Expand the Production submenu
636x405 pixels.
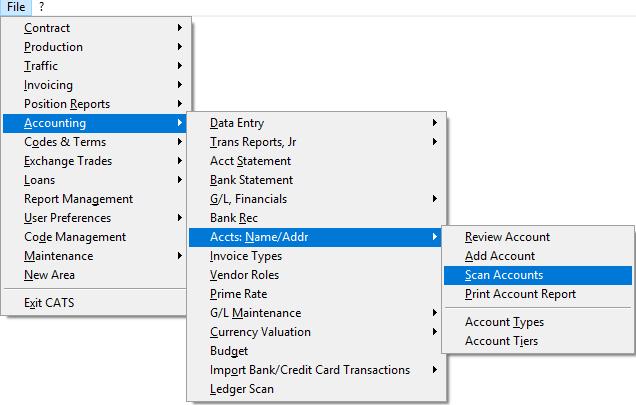click(96, 47)
